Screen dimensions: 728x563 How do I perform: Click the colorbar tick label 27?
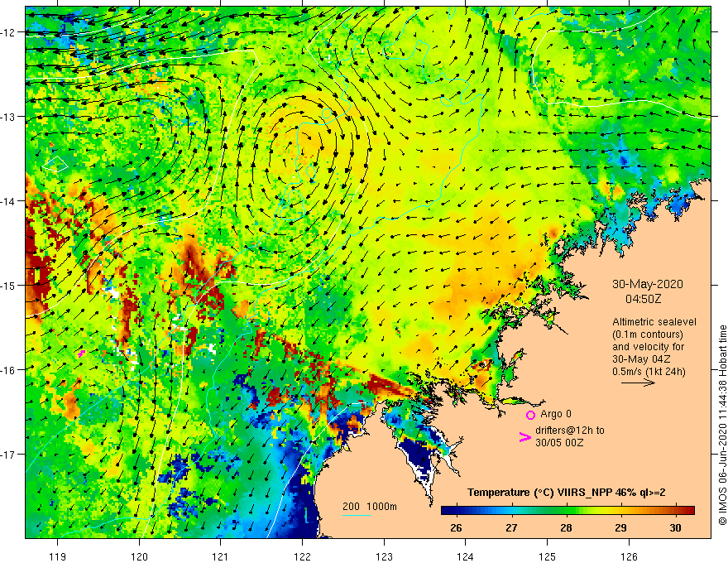click(511, 527)
